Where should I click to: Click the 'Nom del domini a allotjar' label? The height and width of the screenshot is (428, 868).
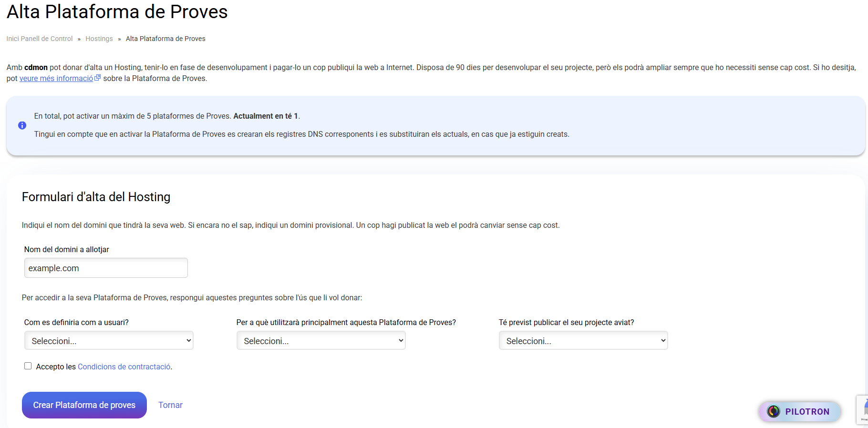[67, 250]
